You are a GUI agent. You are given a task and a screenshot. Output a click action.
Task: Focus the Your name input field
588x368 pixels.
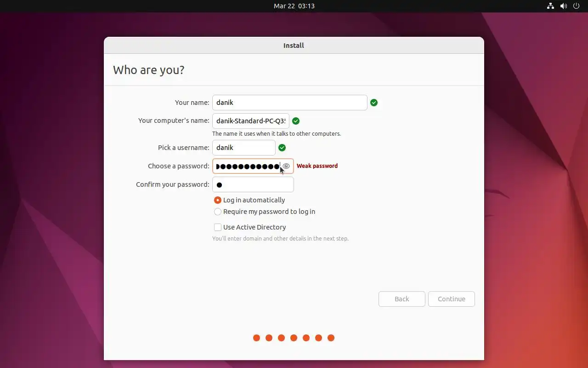tap(290, 103)
